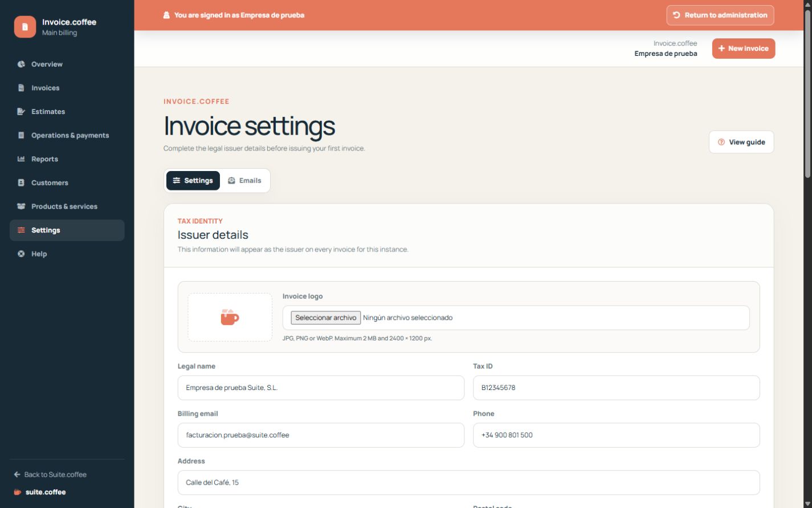The height and width of the screenshot is (508, 812).
Task: Switch to the Emails tab
Action: click(x=244, y=181)
